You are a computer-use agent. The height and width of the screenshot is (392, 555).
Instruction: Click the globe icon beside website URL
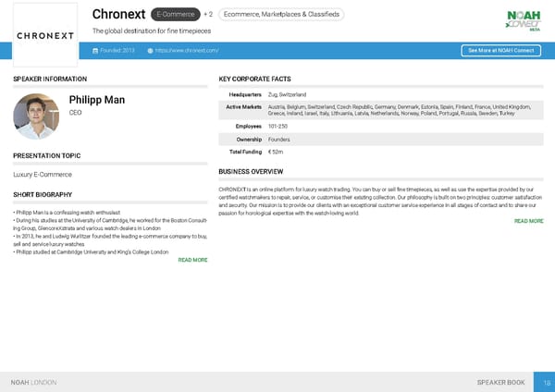150,50
